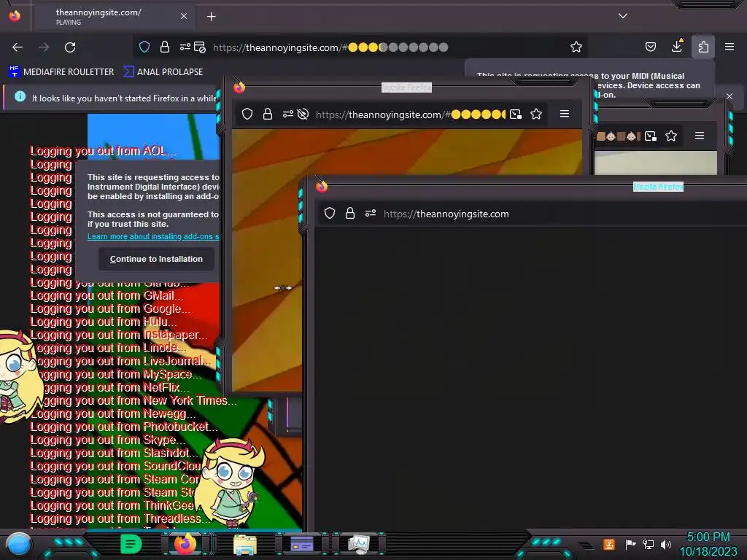Click 'Logging you out from Skype...' text
This screenshot has width=747, height=560.
click(x=108, y=440)
